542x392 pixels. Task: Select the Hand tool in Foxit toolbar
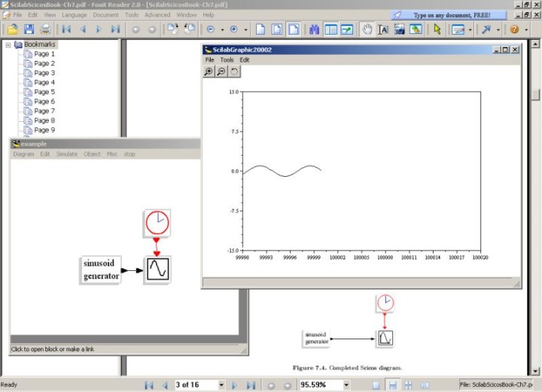[x=367, y=29]
